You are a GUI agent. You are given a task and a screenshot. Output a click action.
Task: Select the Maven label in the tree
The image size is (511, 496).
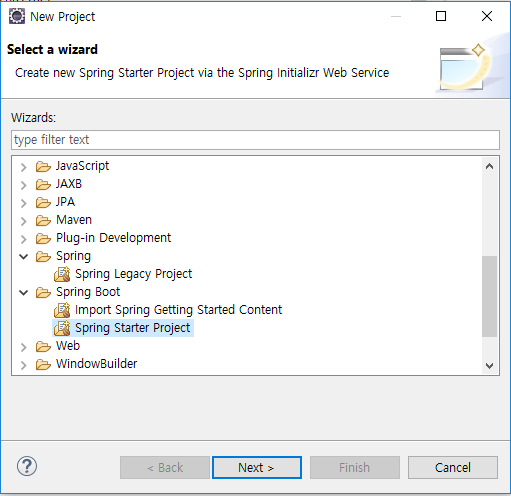(74, 220)
